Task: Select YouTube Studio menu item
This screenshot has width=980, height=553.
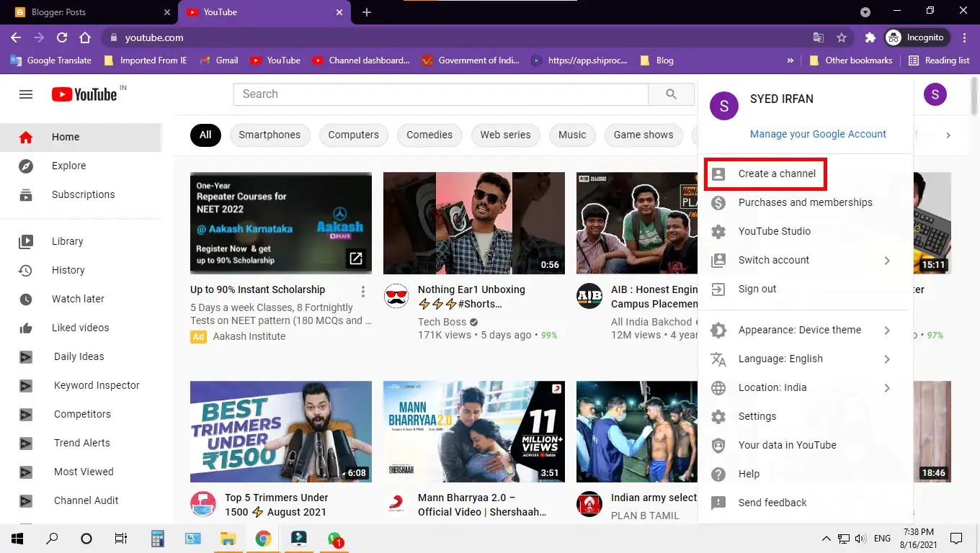Action: pyautogui.click(x=805, y=232)
